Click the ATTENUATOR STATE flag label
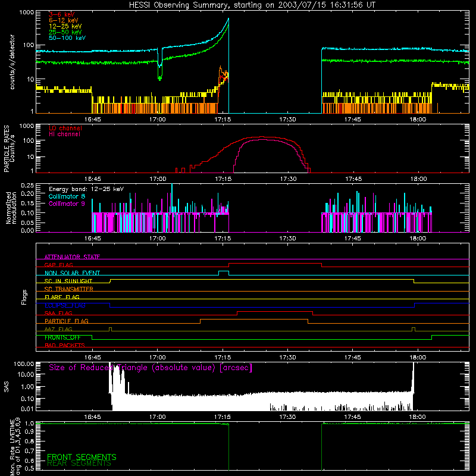The image size is (476, 476). [x=72, y=257]
